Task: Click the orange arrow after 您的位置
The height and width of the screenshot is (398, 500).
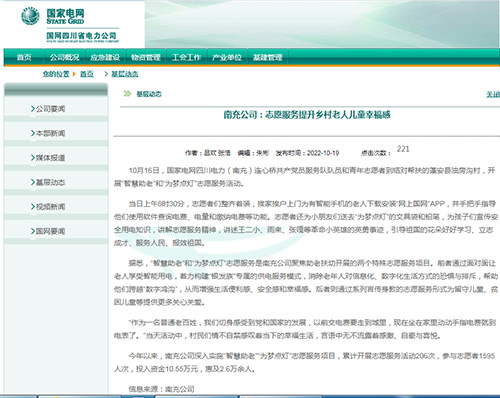Action: point(74,74)
